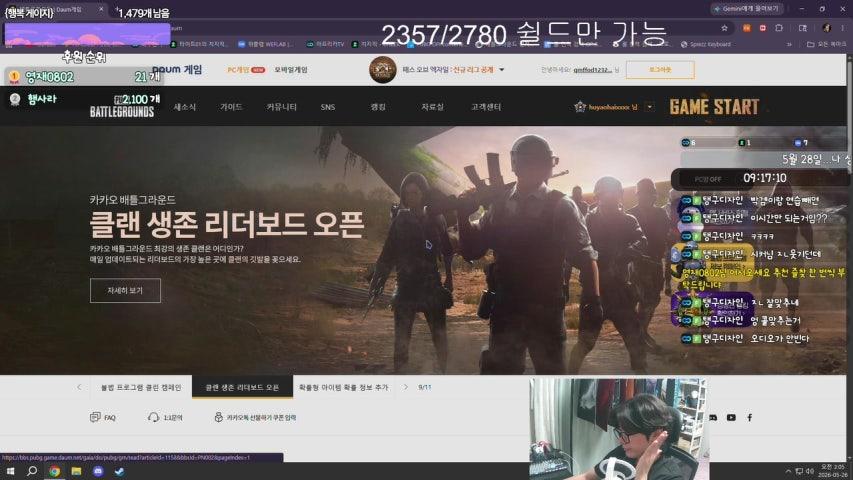853x480 pixels.
Task: Open the Spresz Keyboard bookmark
Action: pos(706,44)
